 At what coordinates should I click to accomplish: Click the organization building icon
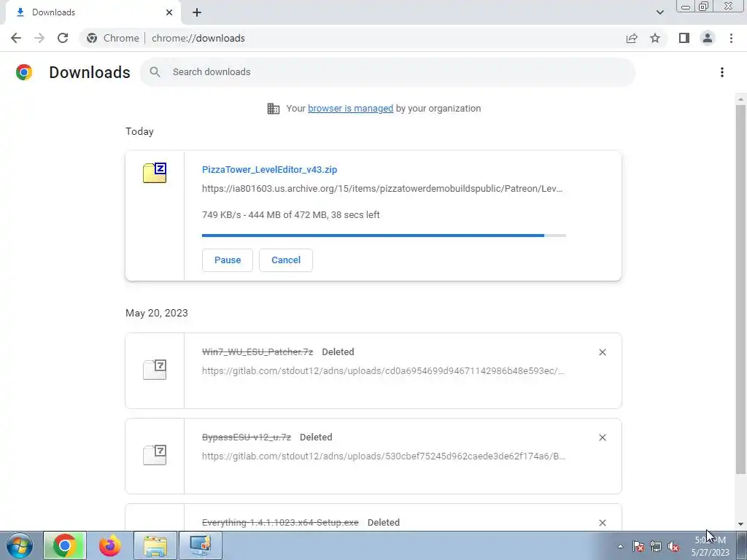[273, 108]
